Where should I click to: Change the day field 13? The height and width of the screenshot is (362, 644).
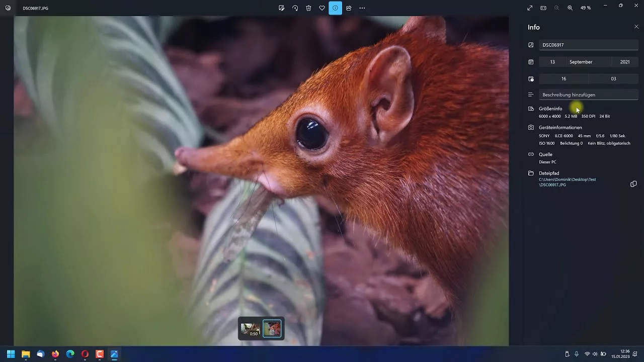[x=552, y=62]
